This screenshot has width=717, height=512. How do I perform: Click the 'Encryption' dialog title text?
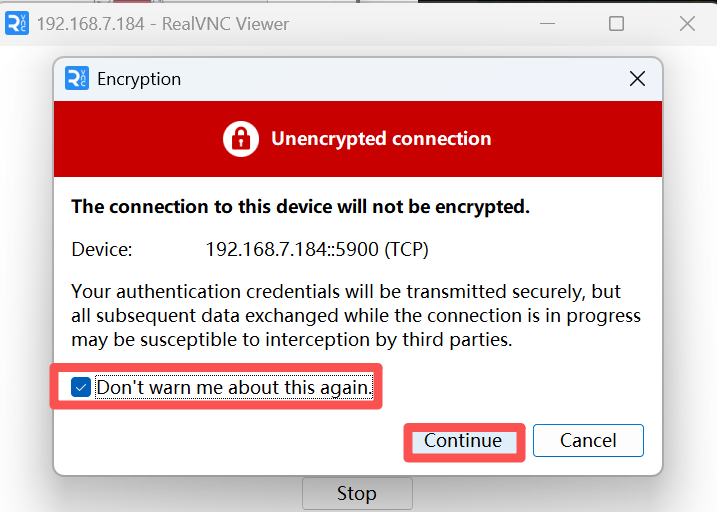(139, 80)
